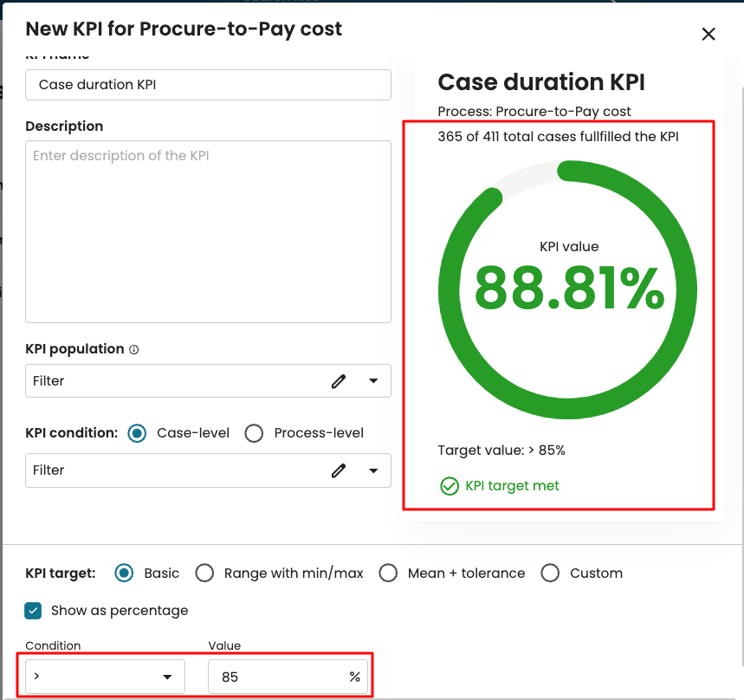
Task: Pick the Mean + tolerance target type
Action: (388, 573)
